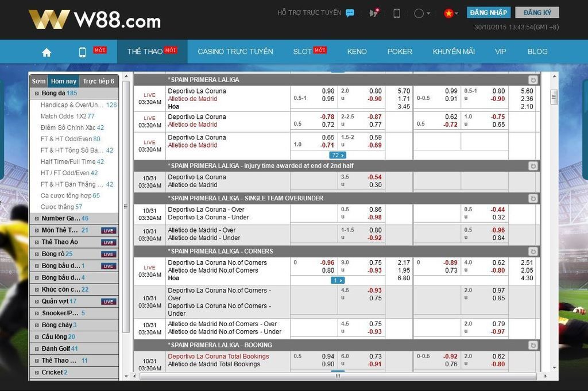Refresh the Booking odds section

533,345
